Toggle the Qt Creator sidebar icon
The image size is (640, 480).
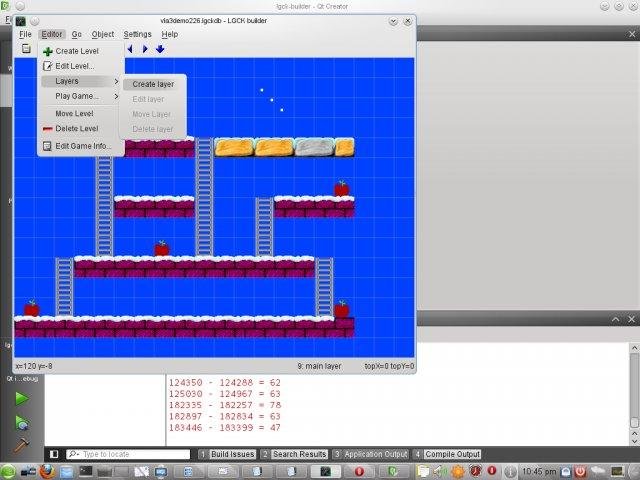(54, 454)
